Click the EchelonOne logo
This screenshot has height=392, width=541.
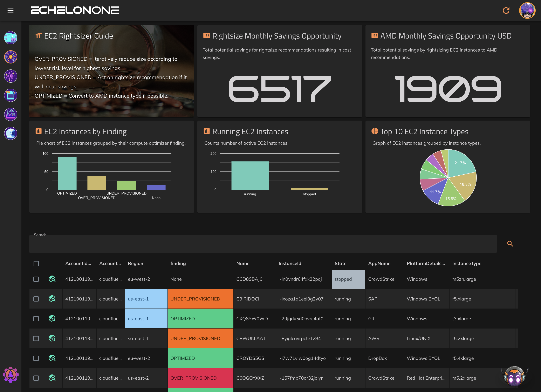pyautogui.click(x=75, y=10)
